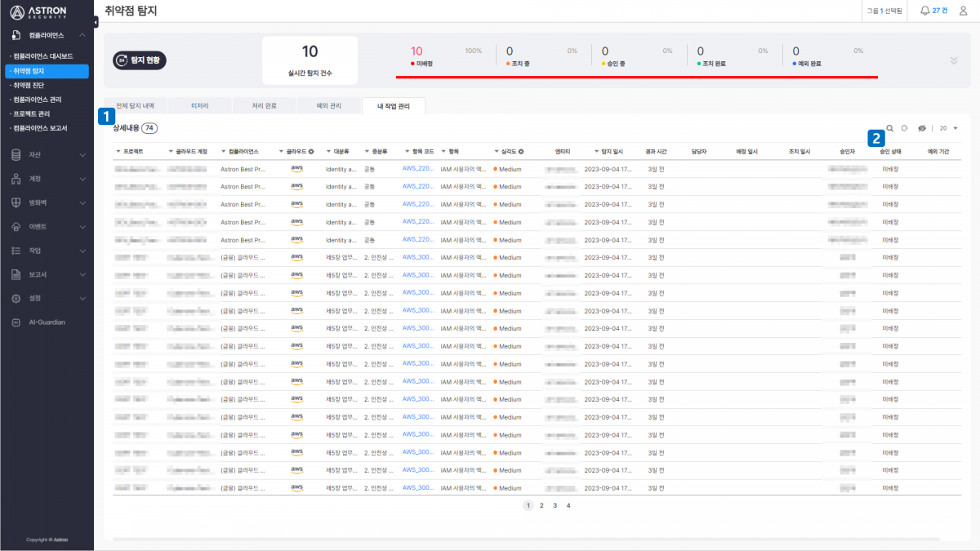Click the 실시간 탐지 건수 card
The height and width of the screenshot is (551, 980).
tap(310, 60)
